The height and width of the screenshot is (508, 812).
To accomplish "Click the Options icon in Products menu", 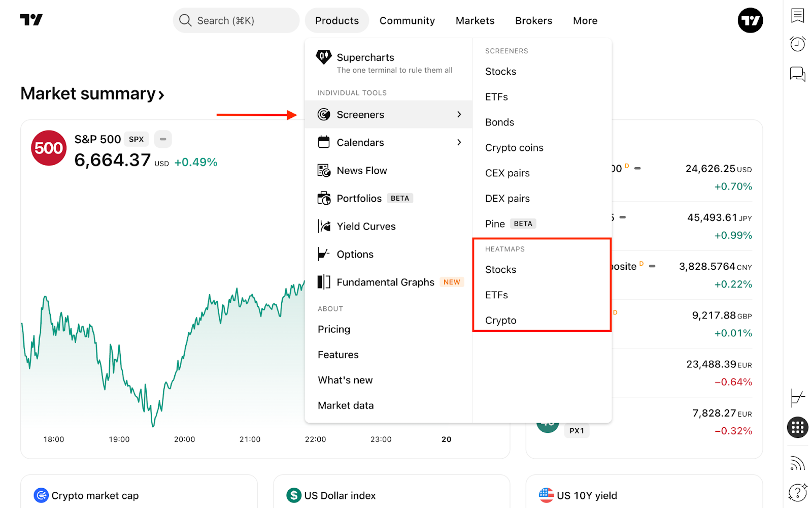I will click(324, 254).
